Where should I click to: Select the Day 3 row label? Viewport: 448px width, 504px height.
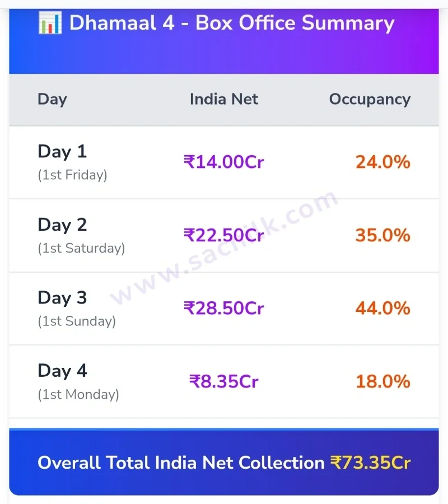pyautogui.click(x=62, y=298)
